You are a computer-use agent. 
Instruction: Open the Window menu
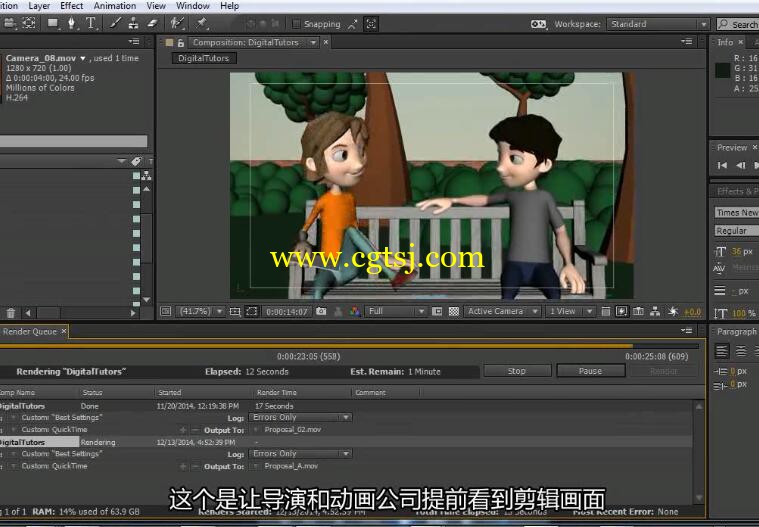click(x=193, y=6)
